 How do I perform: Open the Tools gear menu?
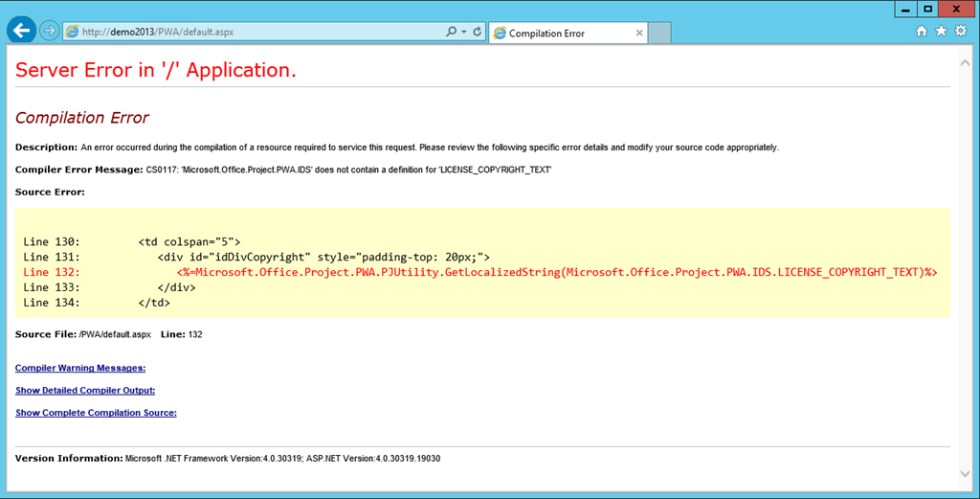coord(961,31)
